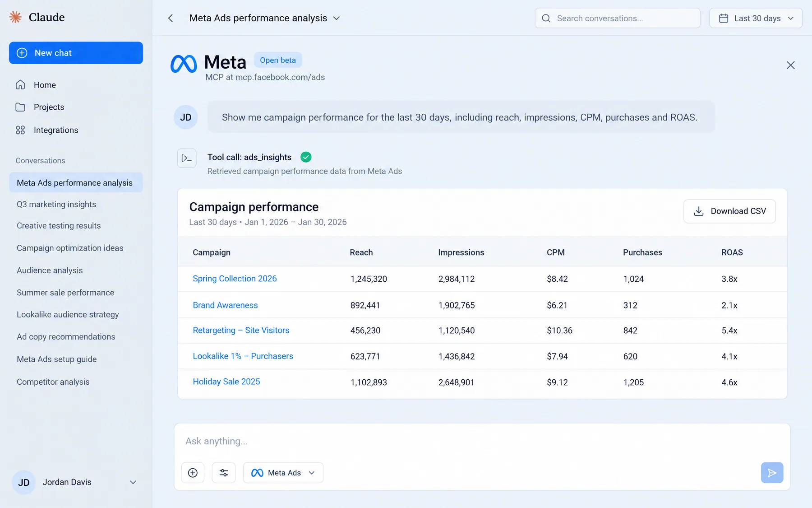Click the green success checkmark icon

[x=306, y=157]
